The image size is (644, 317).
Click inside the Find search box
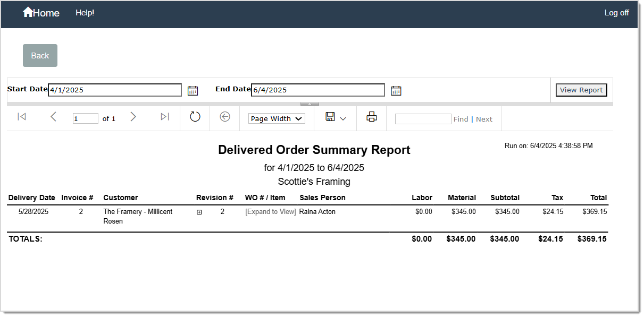coord(423,118)
